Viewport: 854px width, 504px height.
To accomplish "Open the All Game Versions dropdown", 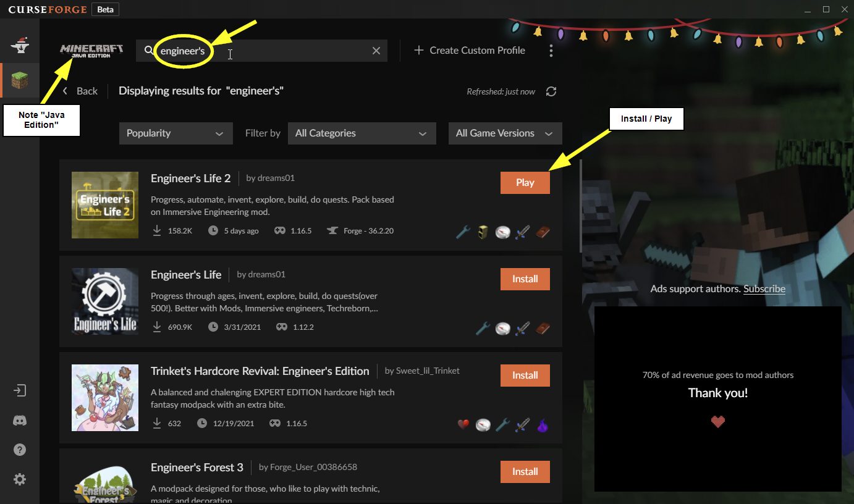I will click(505, 133).
